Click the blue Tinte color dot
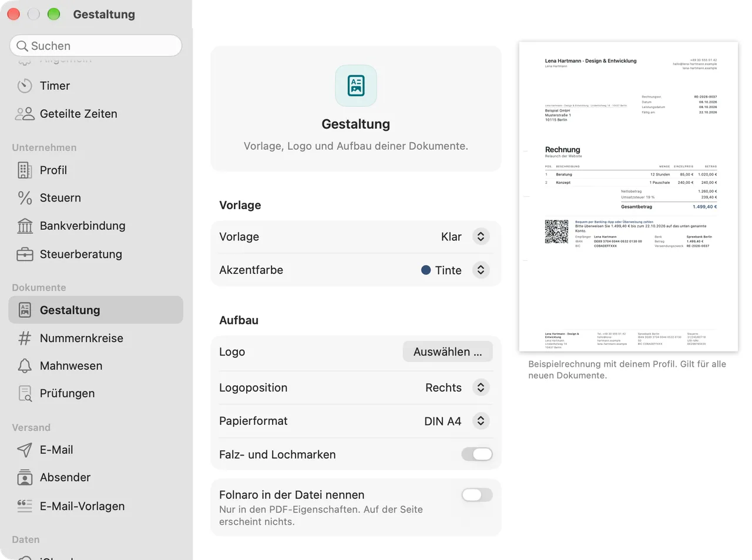 pyautogui.click(x=426, y=270)
